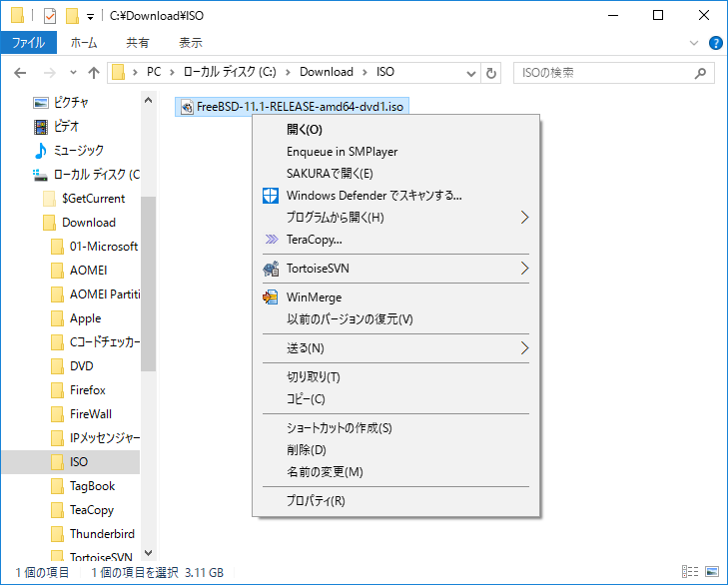Click PC breadcrumb segment
Screen dimensions: 728x585
pos(154,72)
